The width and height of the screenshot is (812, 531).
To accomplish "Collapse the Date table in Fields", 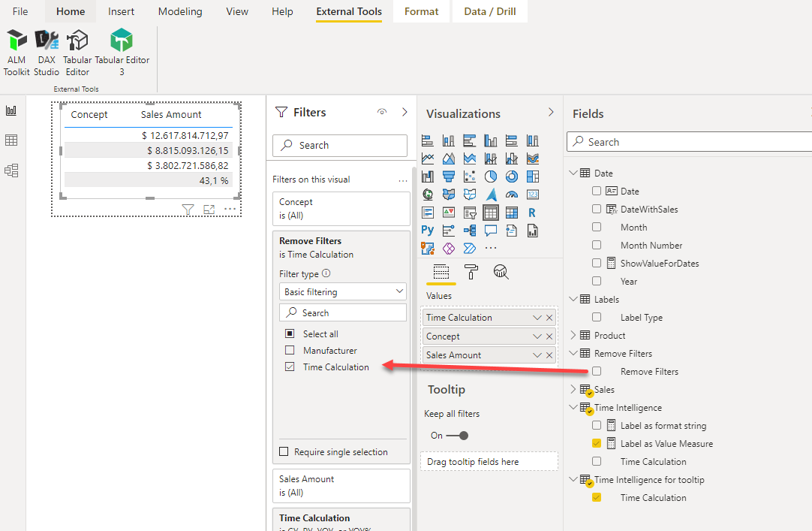I will coord(574,173).
